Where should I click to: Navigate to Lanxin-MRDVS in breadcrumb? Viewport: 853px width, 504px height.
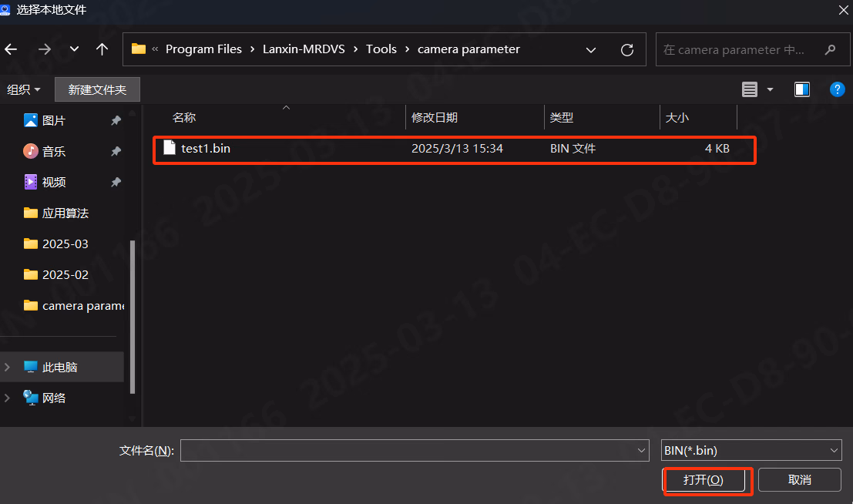[x=304, y=49]
